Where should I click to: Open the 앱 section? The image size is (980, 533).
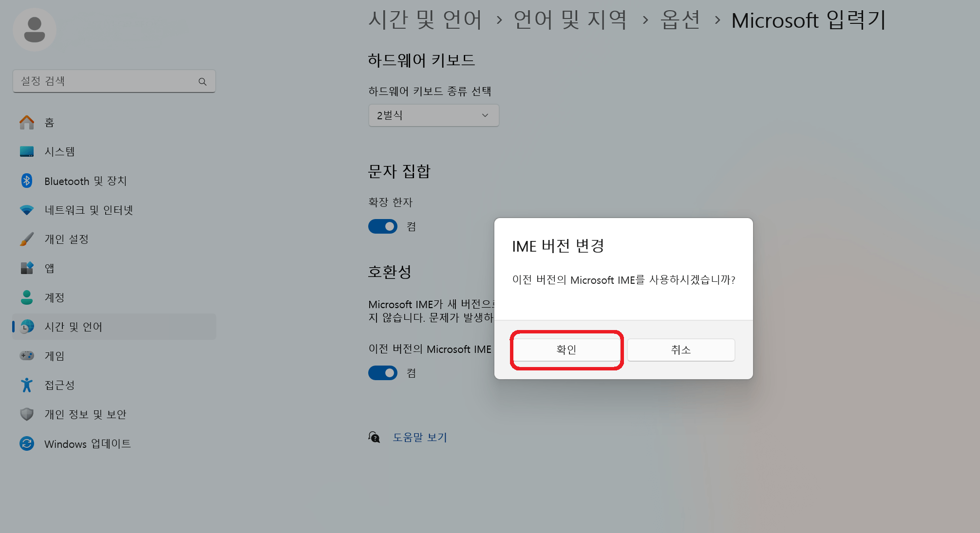[x=49, y=268]
